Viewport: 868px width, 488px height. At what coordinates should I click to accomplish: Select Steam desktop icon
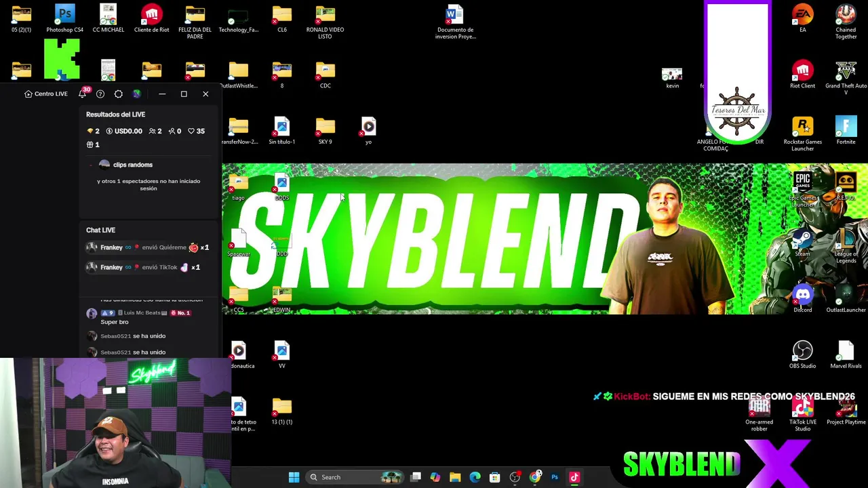802,243
